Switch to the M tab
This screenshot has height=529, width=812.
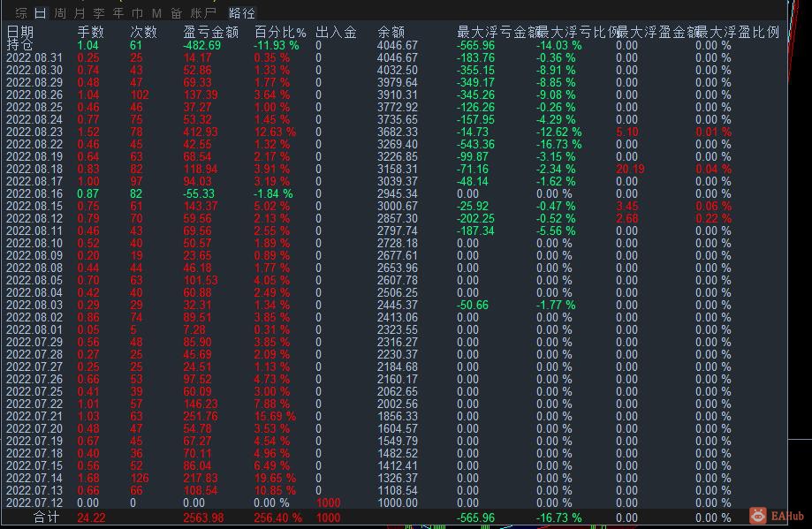click(x=156, y=13)
